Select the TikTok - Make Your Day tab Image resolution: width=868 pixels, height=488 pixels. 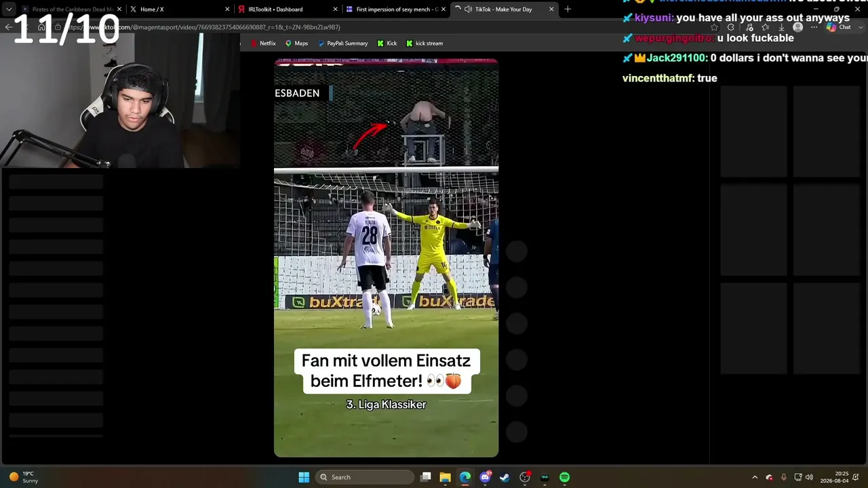point(503,9)
